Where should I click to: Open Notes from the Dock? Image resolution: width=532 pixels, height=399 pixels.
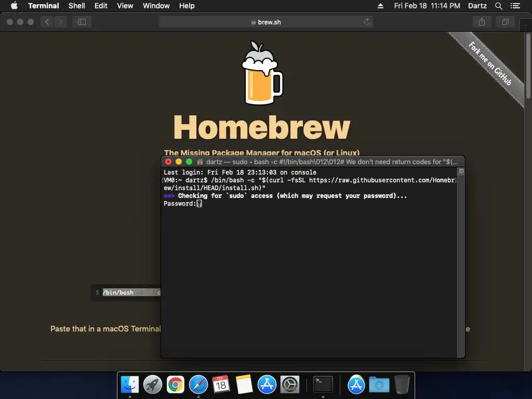(244, 385)
